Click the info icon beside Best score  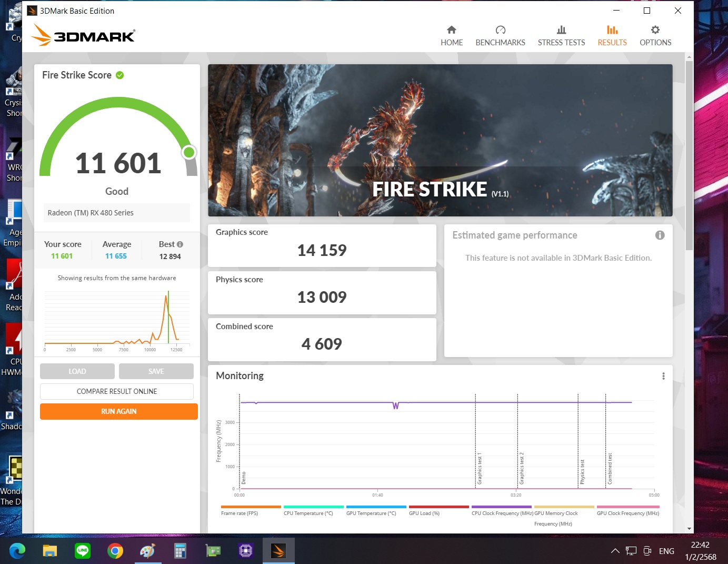pyautogui.click(x=180, y=244)
